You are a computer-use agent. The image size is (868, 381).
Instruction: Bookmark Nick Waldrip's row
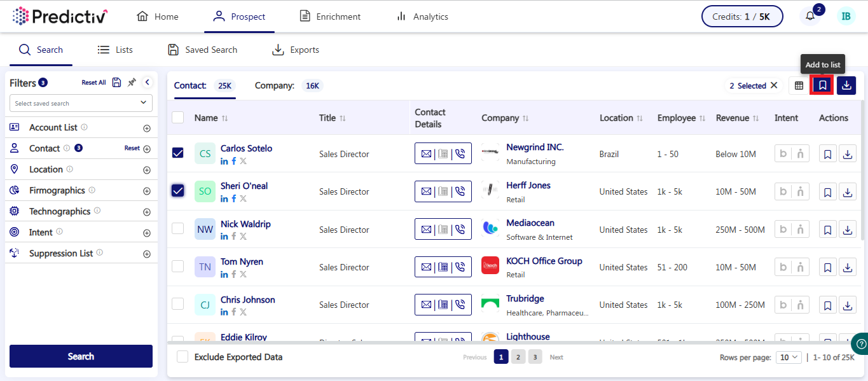827,230
